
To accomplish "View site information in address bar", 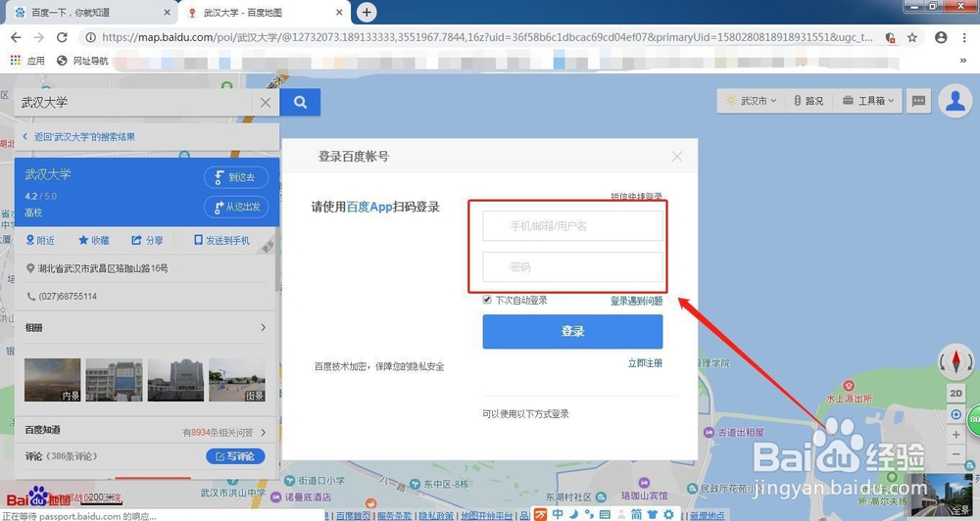I will coord(90,37).
